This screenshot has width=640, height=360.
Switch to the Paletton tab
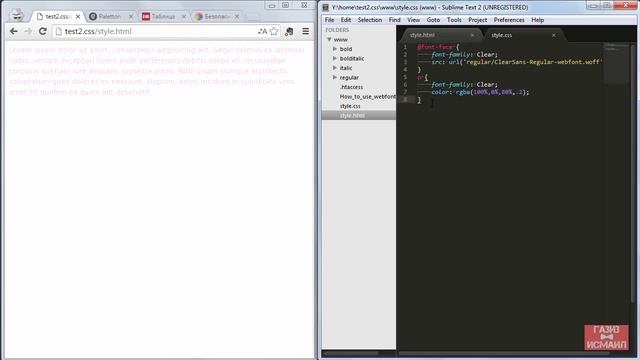(110, 17)
